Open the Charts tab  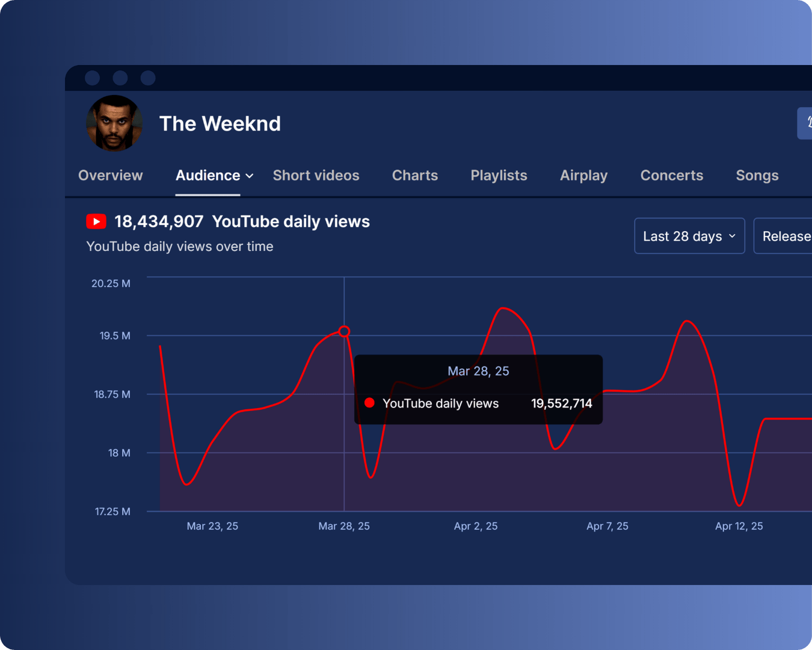click(x=415, y=175)
